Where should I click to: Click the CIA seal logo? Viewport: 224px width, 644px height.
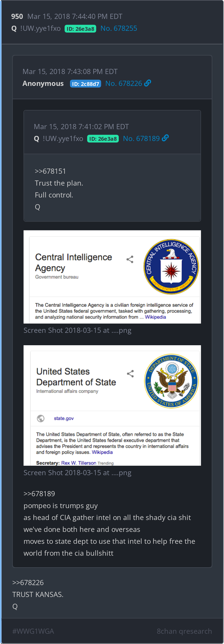[171, 267]
